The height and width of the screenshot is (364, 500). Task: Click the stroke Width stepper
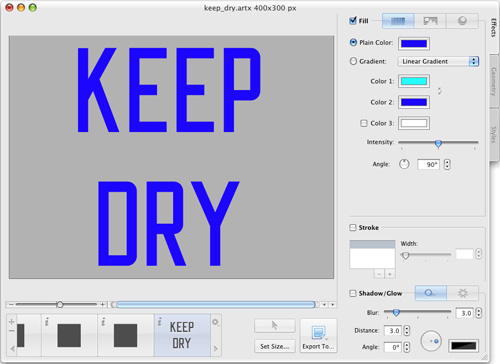(x=479, y=254)
